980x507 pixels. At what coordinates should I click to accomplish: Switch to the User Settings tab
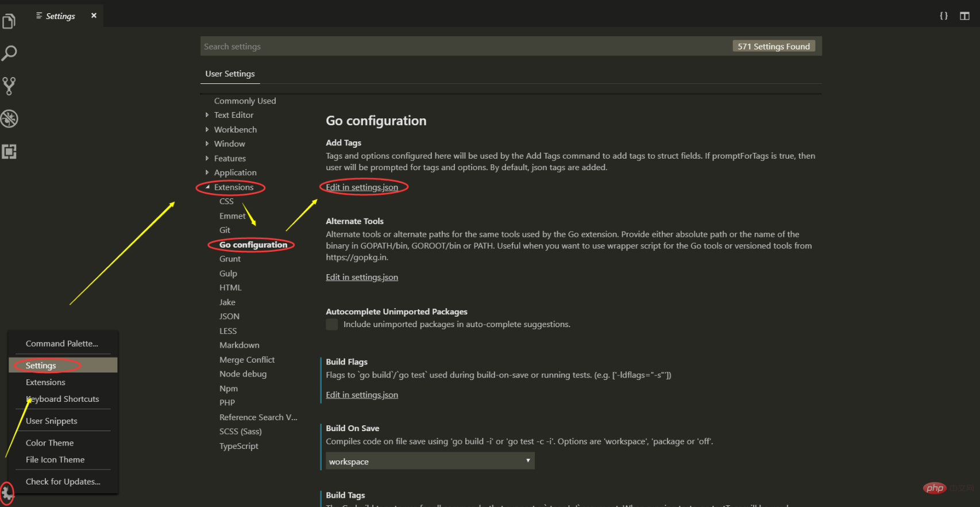point(230,74)
